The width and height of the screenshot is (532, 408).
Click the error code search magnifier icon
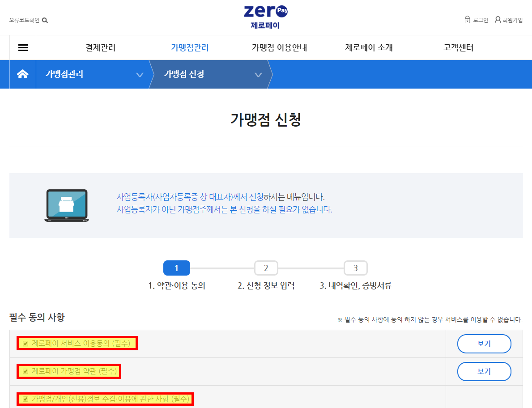point(45,20)
